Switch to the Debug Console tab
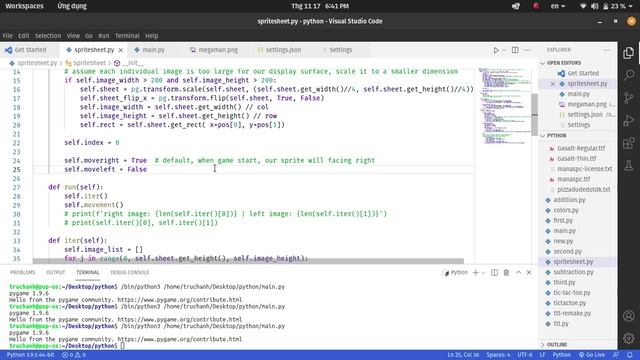 130,272
